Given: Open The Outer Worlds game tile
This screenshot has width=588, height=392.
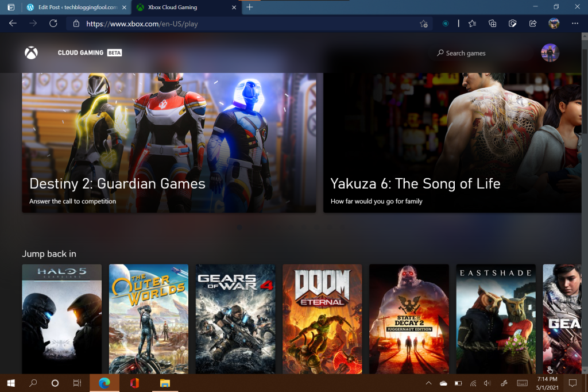Looking at the screenshot, I should [148, 319].
